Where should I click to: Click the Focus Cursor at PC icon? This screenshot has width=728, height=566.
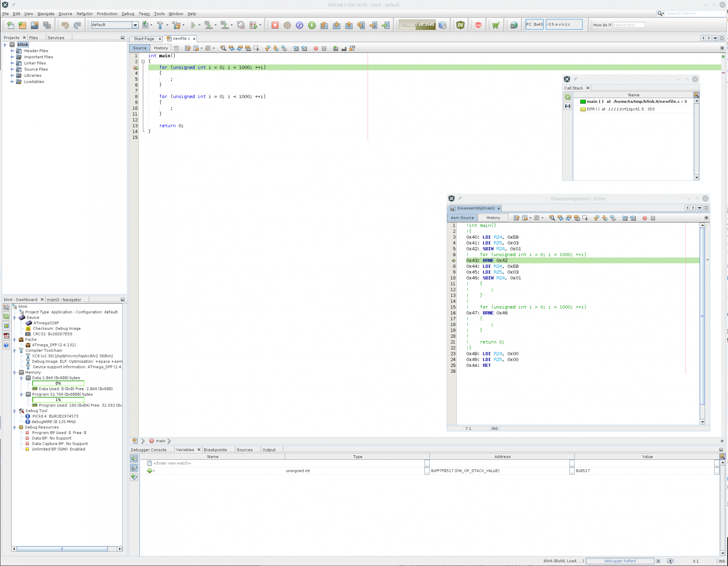(386, 25)
